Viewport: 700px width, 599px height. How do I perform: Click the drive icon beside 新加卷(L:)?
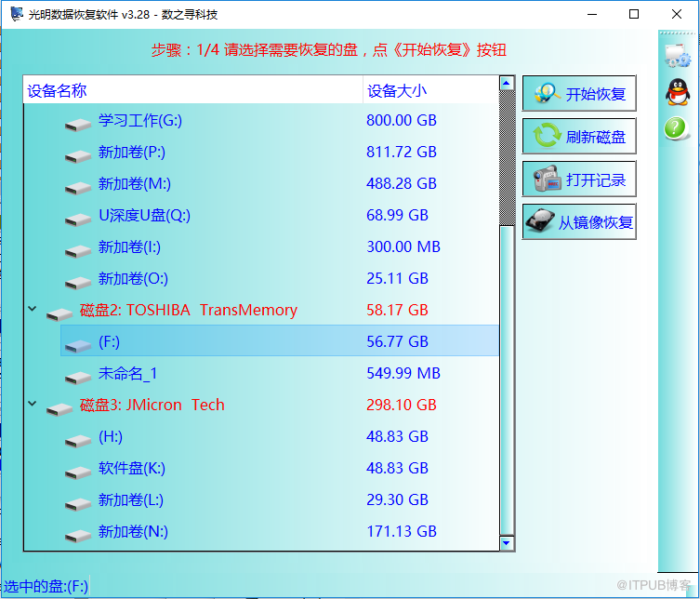pyautogui.click(x=78, y=504)
